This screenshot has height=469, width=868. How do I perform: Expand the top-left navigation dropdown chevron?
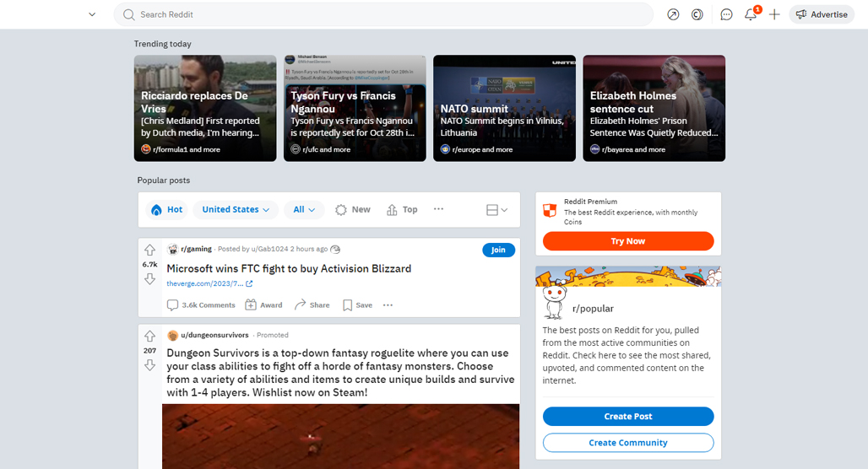92,14
